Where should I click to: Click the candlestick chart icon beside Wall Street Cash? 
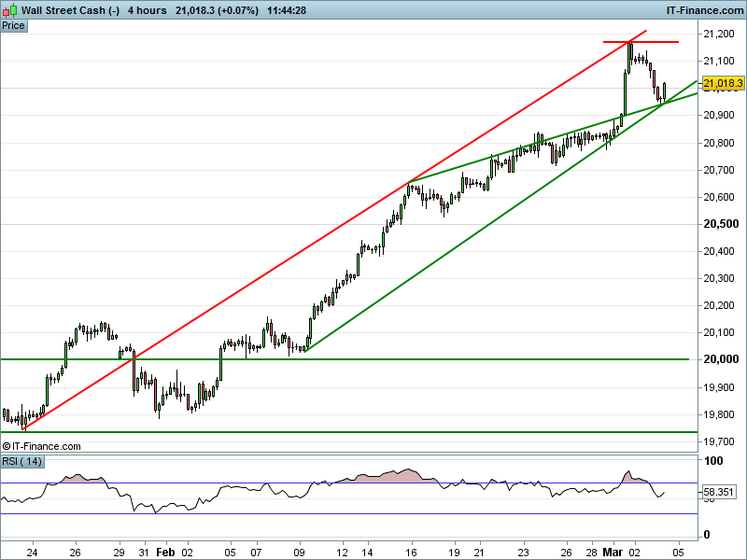10,10
